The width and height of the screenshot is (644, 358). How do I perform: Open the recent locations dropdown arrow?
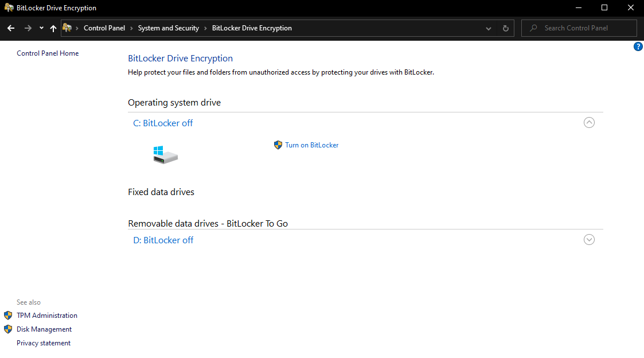point(41,28)
